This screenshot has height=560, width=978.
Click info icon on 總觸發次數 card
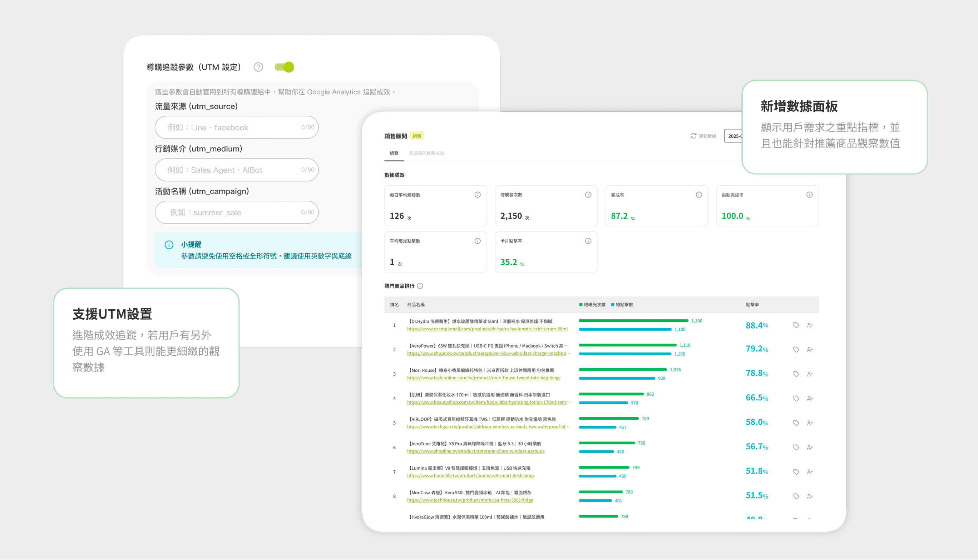(x=588, y=195)
